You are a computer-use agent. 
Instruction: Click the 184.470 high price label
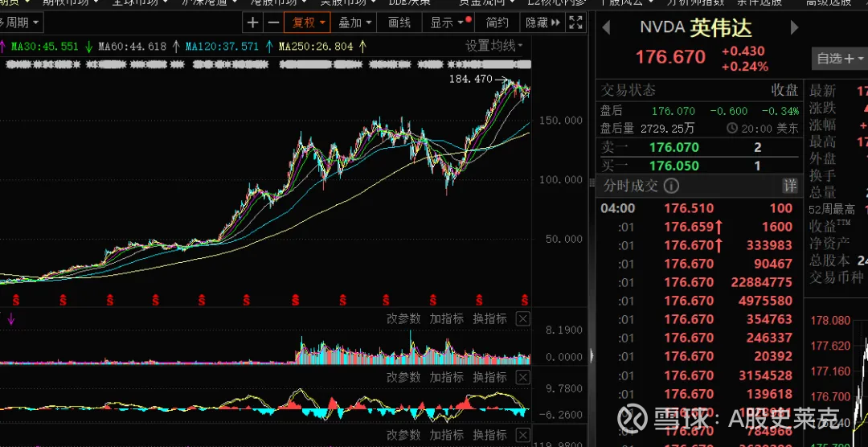470,80
